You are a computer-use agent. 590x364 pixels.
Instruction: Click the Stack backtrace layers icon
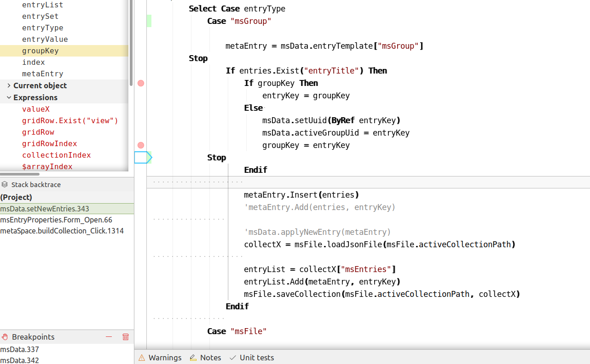click(x=5, y=184)
